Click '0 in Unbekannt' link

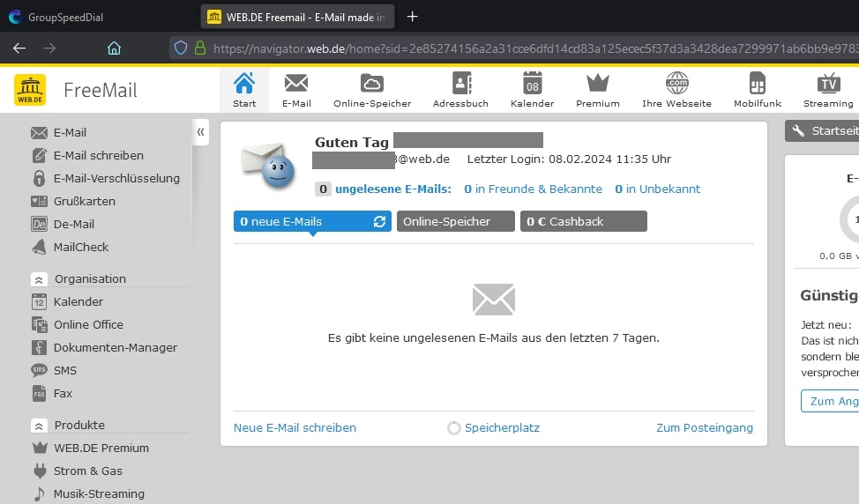[657, 189]
